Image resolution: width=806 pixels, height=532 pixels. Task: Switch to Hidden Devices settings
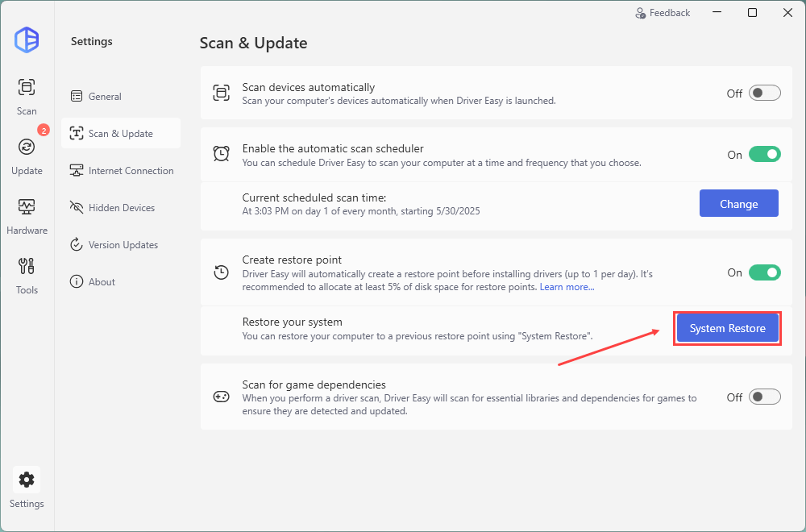121,208
